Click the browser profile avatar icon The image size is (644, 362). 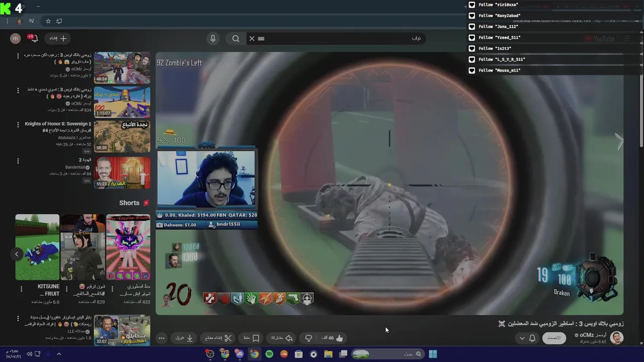coord(19,21)
